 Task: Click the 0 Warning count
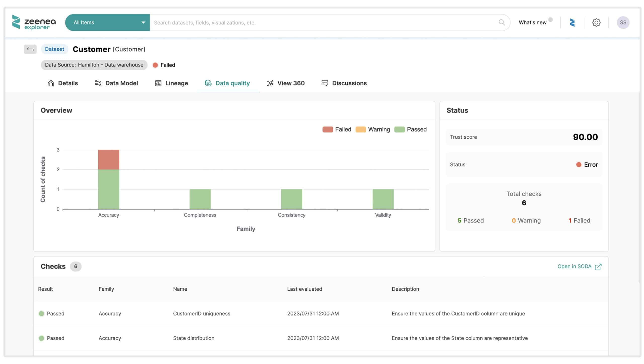point(526,221)
